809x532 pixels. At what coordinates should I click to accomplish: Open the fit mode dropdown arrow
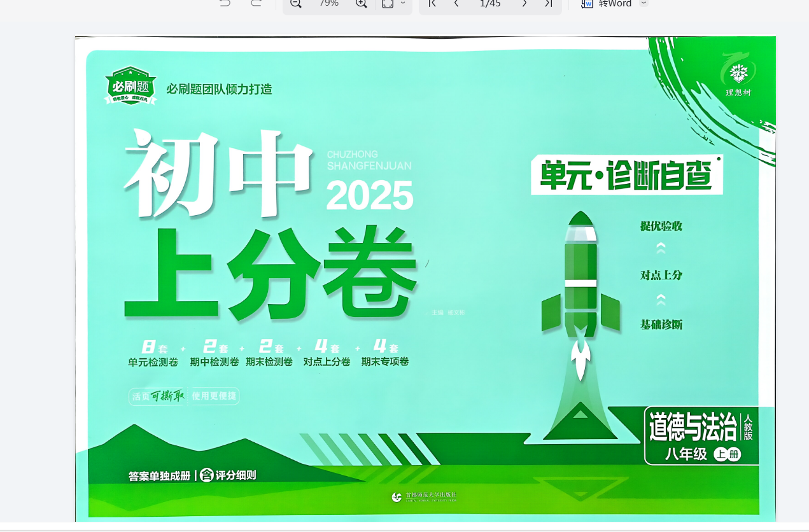tap(403, 3)
